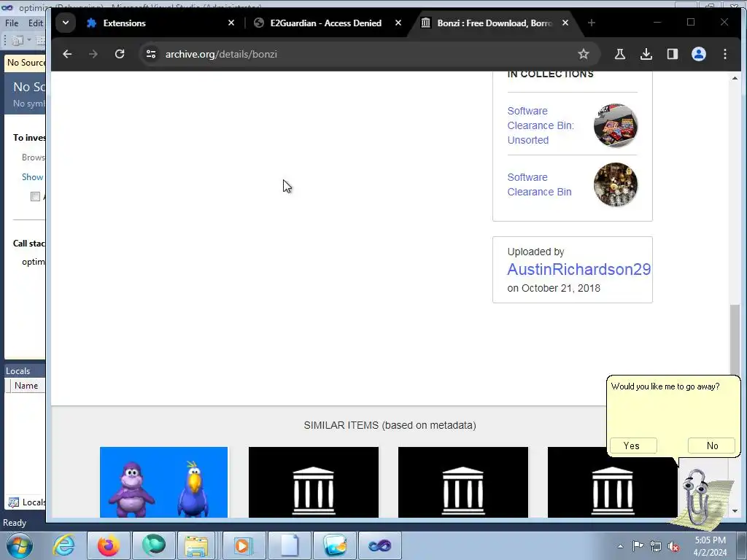Image resolution: width=747 pixels, height=560 pixels.
Task: Toggle the Chrome side panel icon
Action: point(672,54)
